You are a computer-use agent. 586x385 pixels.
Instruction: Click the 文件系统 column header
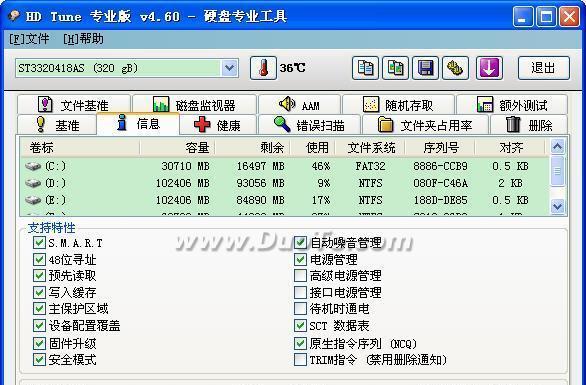coord(370,148)
